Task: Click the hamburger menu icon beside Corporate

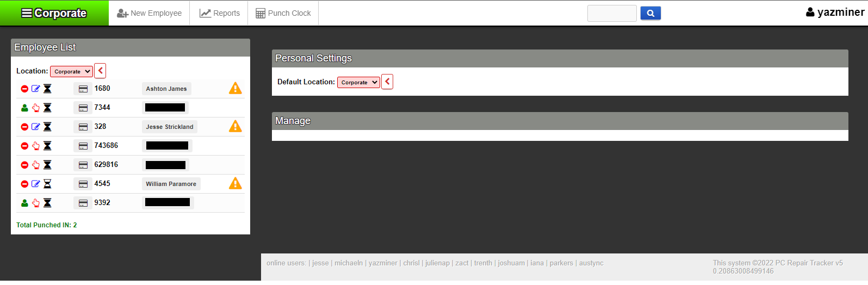Action: pyautogui.click(x=27, y=13)
